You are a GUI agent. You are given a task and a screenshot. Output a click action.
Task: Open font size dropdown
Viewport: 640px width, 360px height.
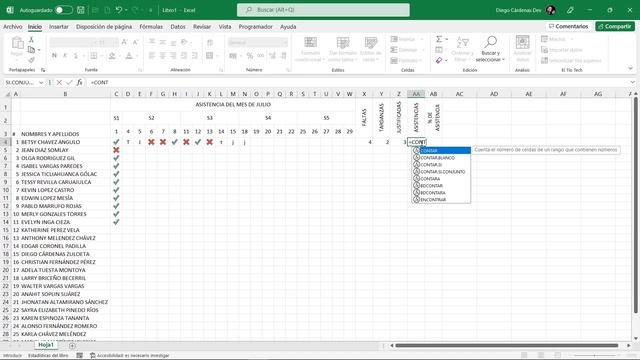[116, 42]
